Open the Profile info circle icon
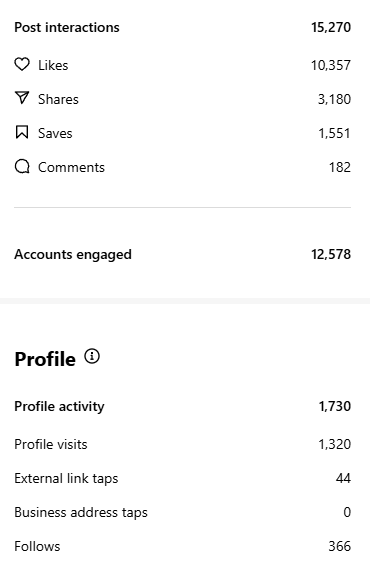 pos(92,357)
